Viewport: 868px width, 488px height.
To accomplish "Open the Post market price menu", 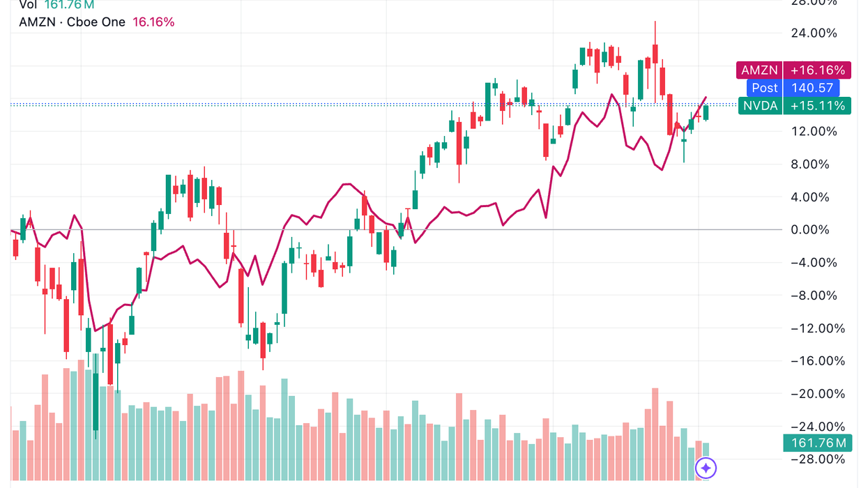I will coord(764,88).
